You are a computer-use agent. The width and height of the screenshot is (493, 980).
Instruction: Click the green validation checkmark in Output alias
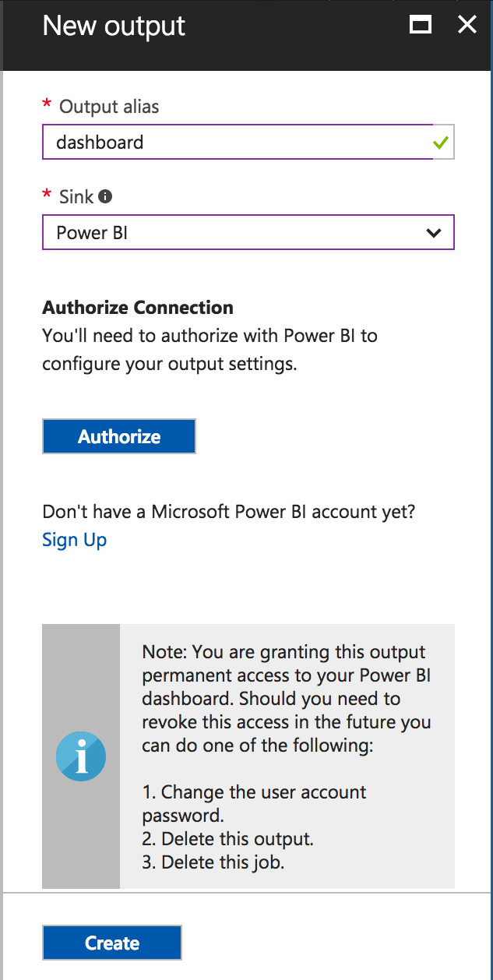tap(442, 143)
